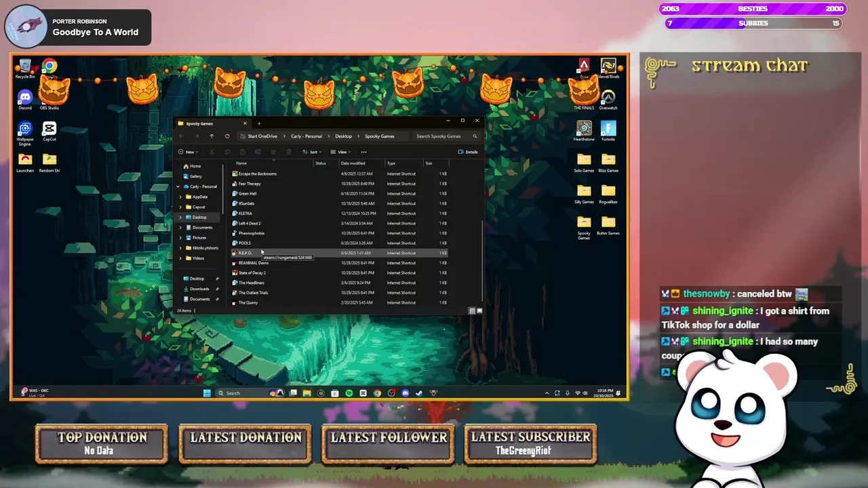Open File Explorer from the taskbar
The height and width of the screenshot is (488, 868).
pos(307,393)
